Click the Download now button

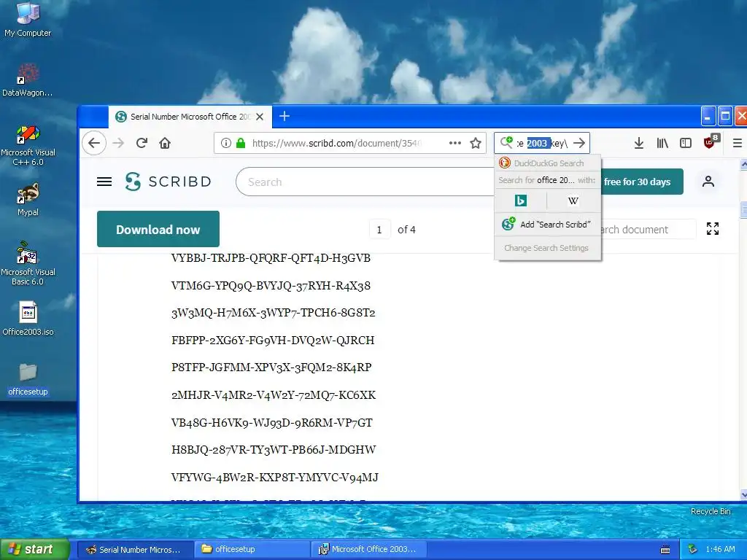coord(158,229)
